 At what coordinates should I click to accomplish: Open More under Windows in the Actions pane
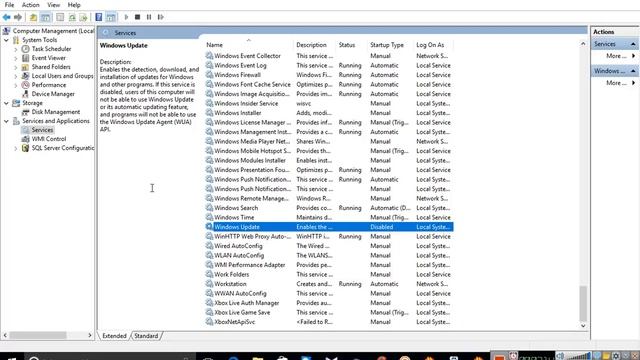[x=616, y=83]
